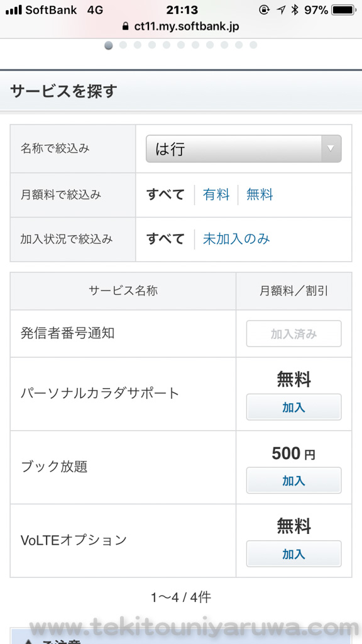362x644 pixels.
Task: Select すべて under 加入状況で絞込み
Action: (165, 239)
